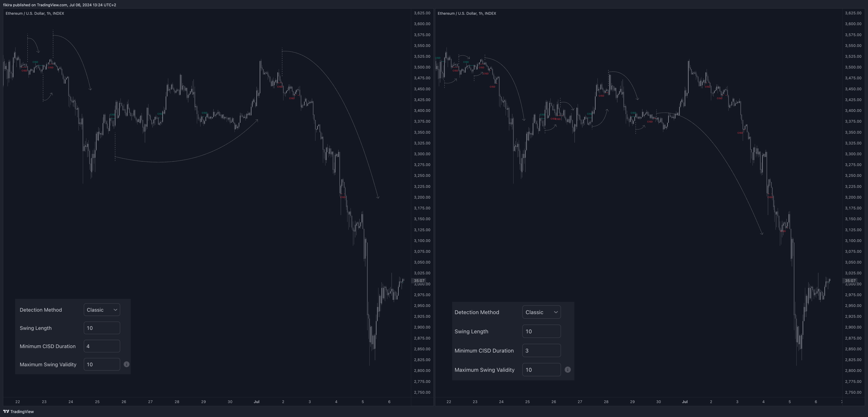Open Detection Method dropdown in right panel
The height and width of the screenshot is (417, 868).
(542, 312)
